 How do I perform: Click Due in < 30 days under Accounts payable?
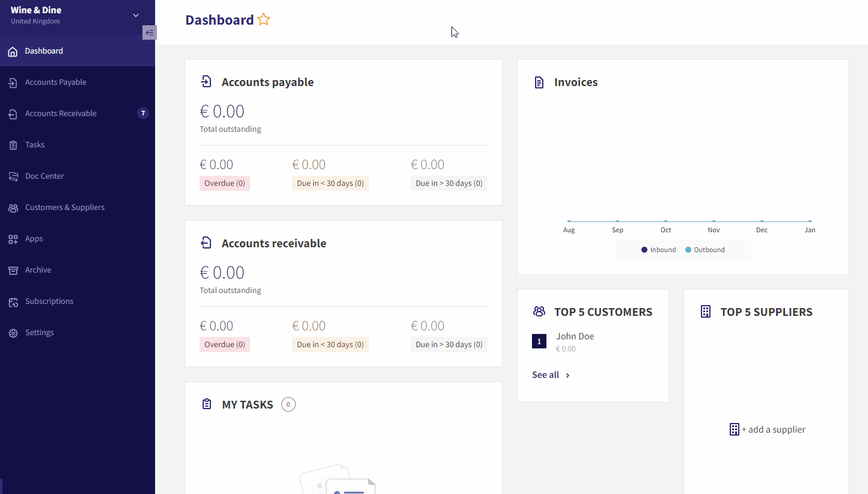[x=331, y=184]
